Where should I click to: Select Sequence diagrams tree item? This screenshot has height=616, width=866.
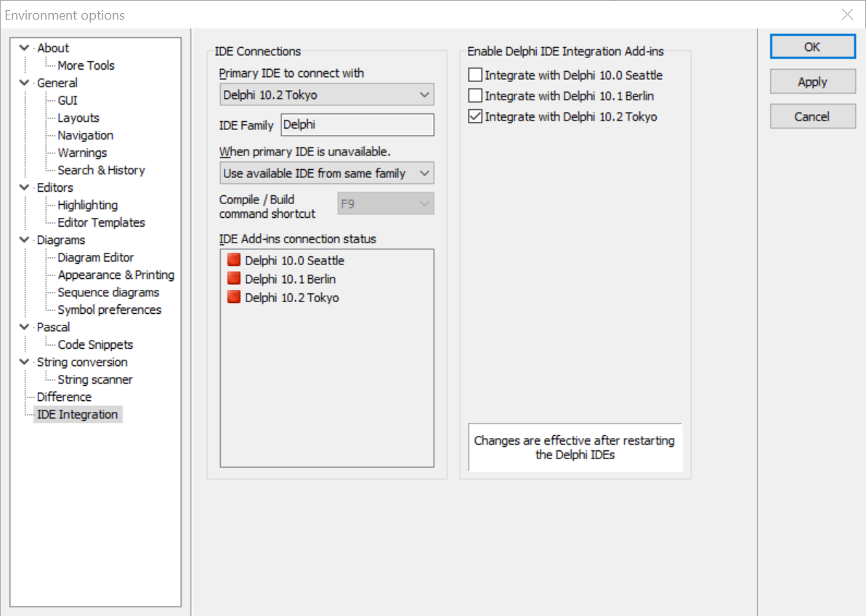click(x=108, y=292)
